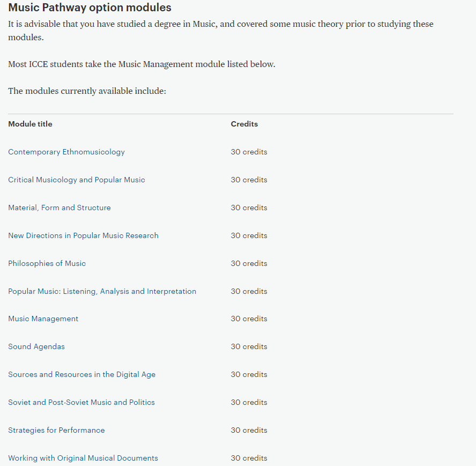Click Material, Form and Structure link
476x466 pixels.
click(x=59, y=208)
